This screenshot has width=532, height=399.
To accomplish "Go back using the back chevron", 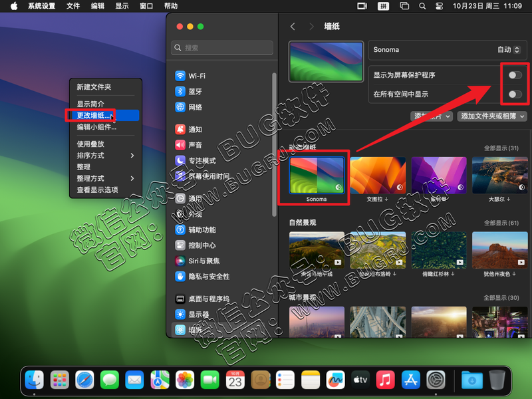I will [x=293, y=27].
